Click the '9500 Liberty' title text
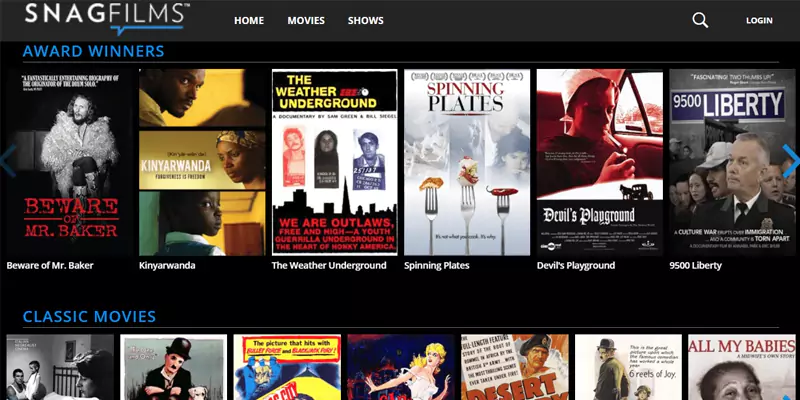This screenshot has width=800, height=400. coord(695,265)
